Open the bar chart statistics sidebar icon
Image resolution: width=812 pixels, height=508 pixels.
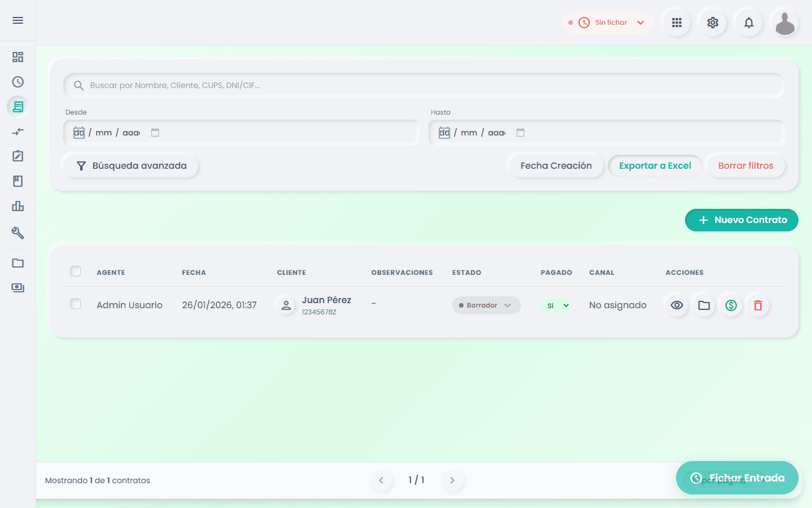tap(18, 206)
